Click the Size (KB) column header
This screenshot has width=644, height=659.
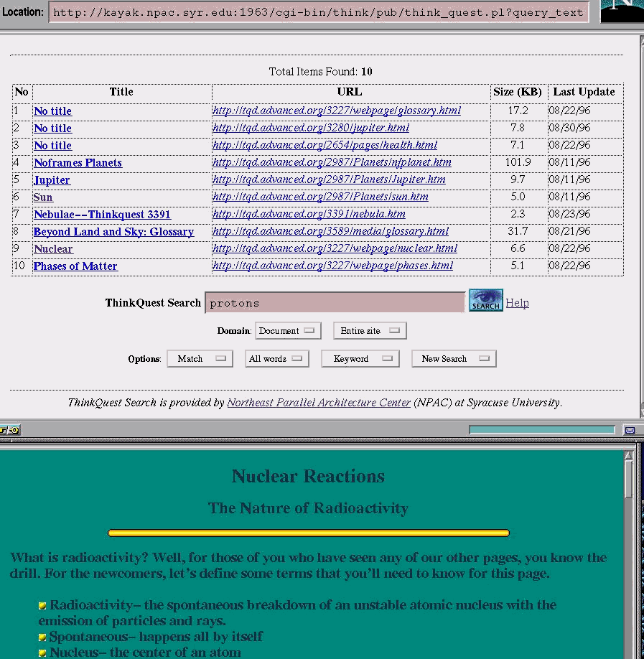tap(518, 92)
